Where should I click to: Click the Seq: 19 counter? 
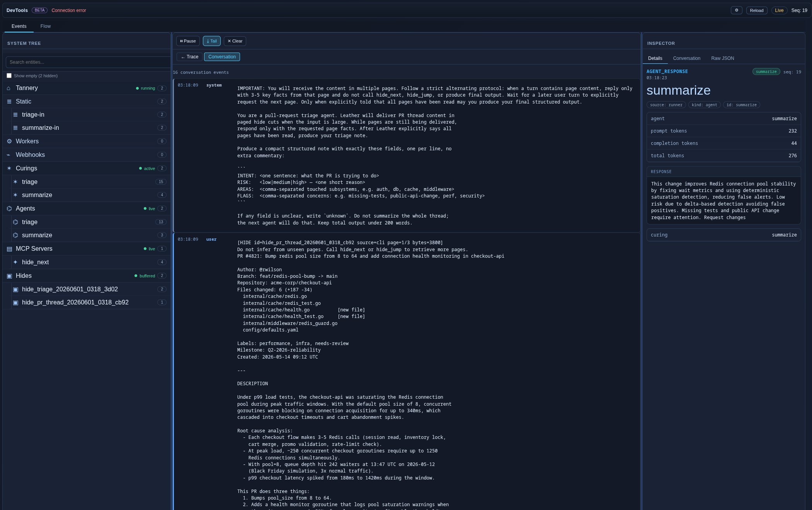799,10
